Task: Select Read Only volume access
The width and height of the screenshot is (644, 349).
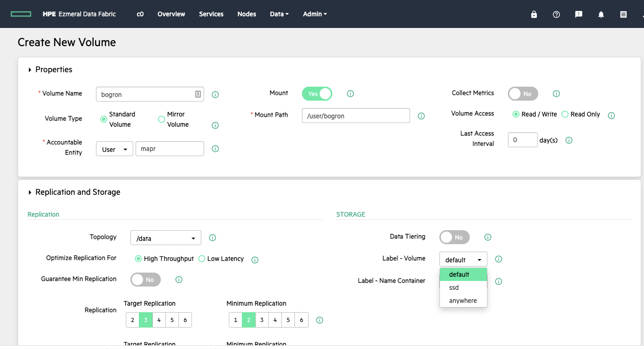Action: click(x=565, y=114)
